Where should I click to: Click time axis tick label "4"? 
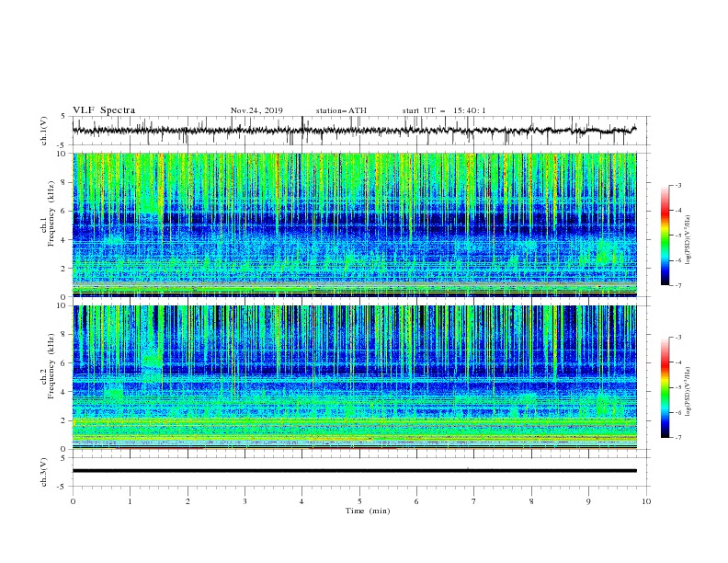(302, 501)
